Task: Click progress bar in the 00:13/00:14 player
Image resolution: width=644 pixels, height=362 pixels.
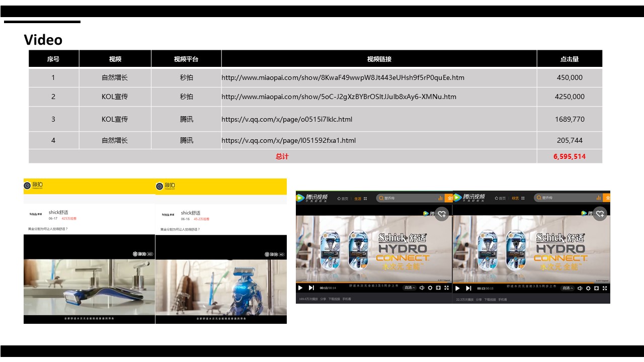Action: pos(374,283)
